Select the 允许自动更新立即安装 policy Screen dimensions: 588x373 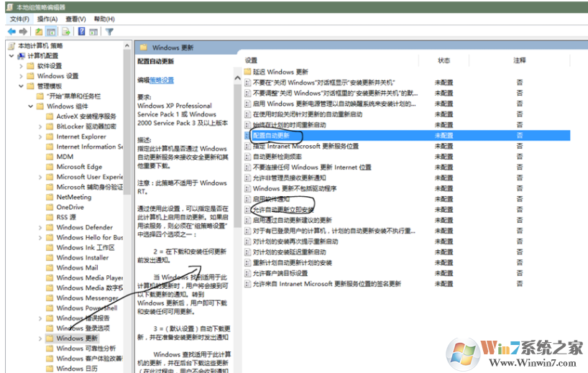283,209
